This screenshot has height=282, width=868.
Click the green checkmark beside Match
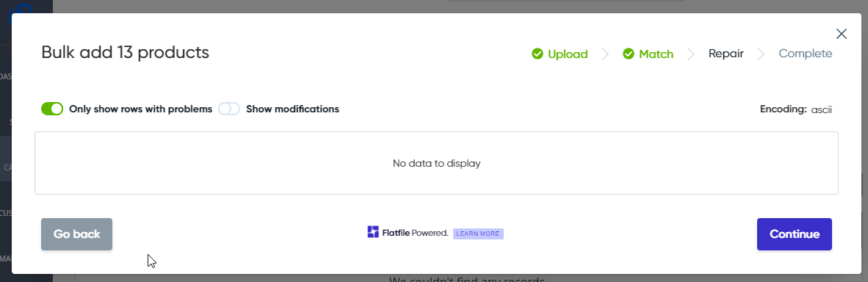pos(629,54)
